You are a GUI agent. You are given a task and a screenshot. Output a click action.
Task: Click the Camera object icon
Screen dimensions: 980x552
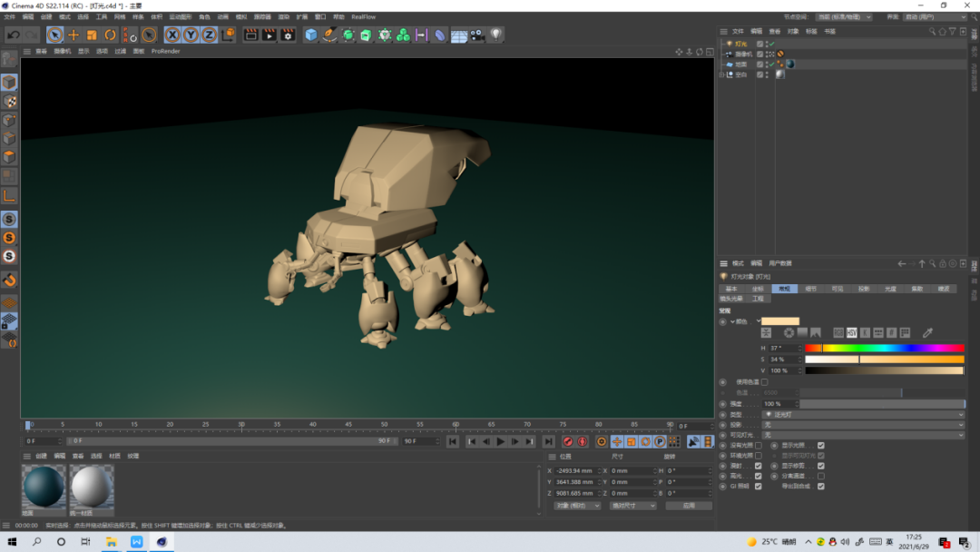[477, 35]
